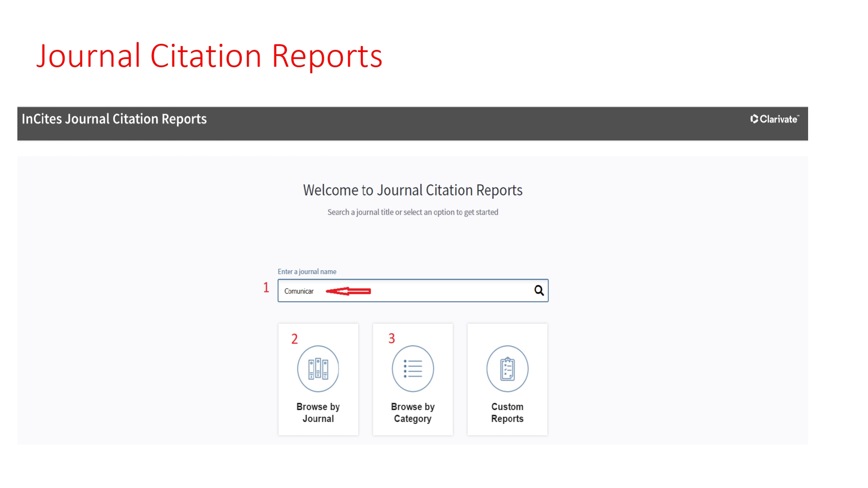
Task: Click 'InCites Journal Citation Reports' header title
Action: coord(114,119)
